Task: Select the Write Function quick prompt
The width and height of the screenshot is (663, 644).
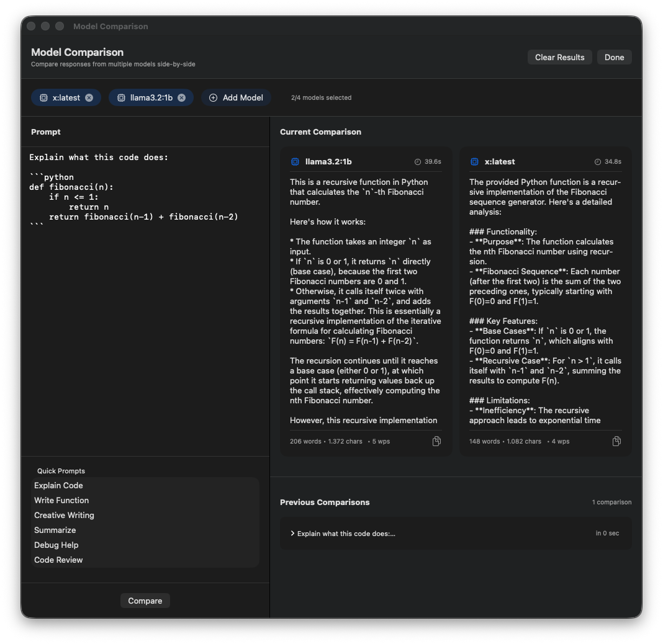Action: point(61,500)
